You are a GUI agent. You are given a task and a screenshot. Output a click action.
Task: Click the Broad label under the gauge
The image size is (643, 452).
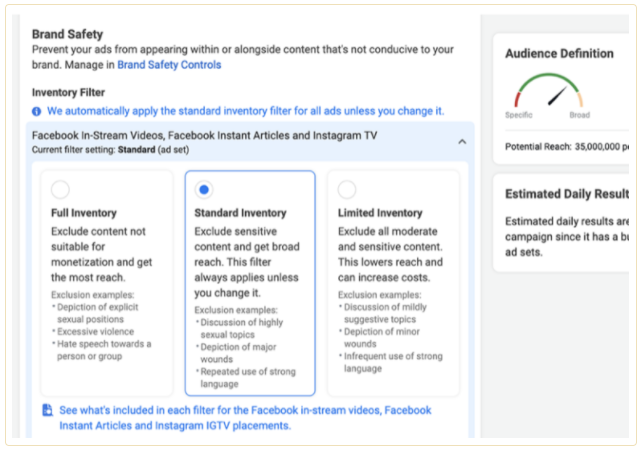[579, 115]
